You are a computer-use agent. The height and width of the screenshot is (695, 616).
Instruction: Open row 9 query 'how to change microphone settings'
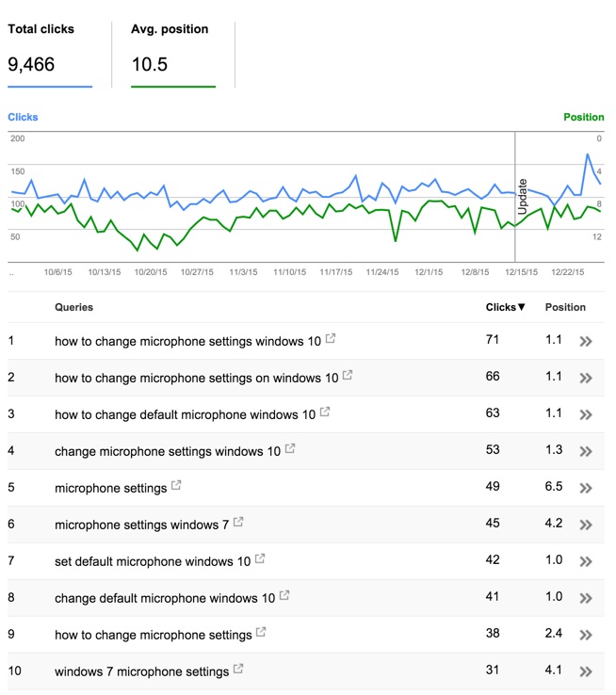[153, 635]
